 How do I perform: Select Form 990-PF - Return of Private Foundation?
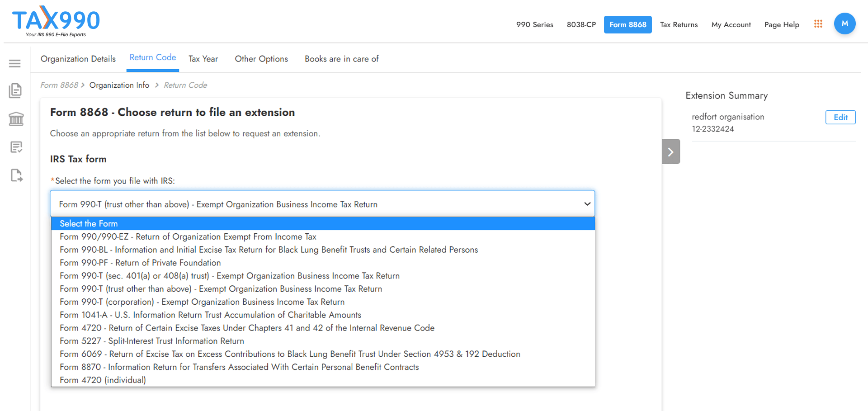140,263
